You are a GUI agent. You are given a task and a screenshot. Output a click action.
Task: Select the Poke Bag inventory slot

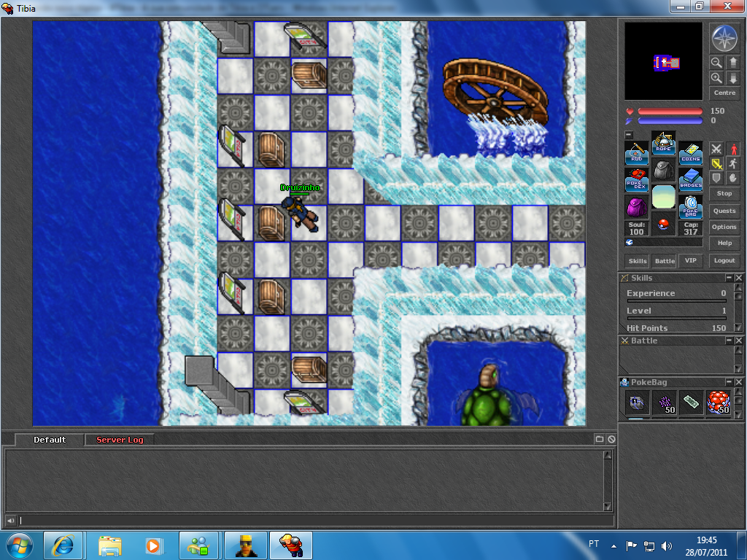click(690, 206)
